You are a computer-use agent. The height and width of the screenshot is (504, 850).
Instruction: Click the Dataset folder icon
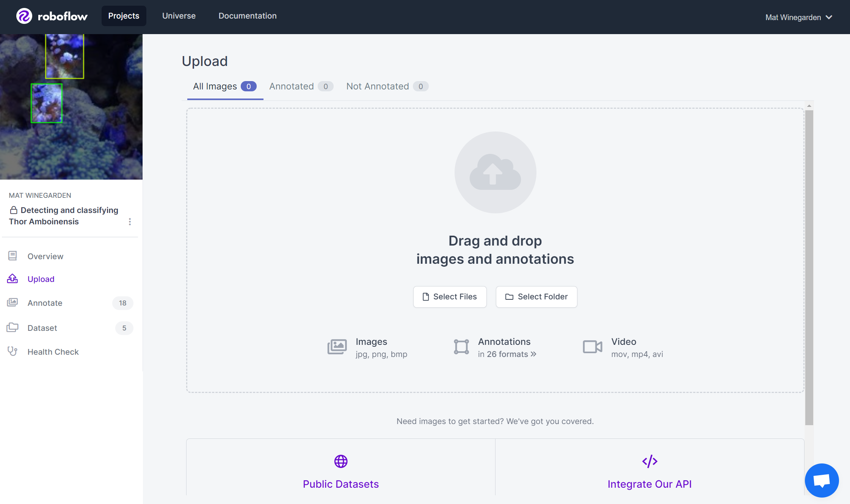pyautogui.click(x=13, y=327)
